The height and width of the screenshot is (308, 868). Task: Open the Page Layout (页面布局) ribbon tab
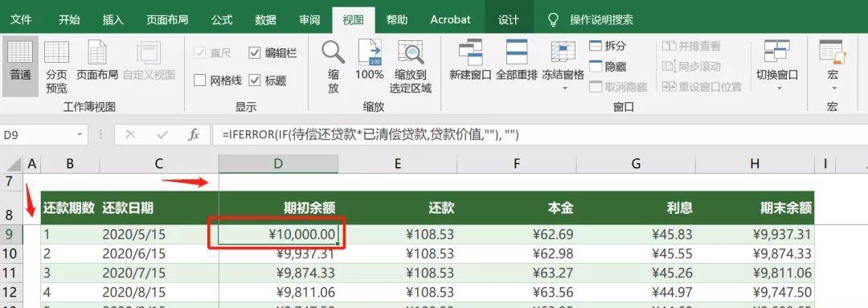click(167, 20)
